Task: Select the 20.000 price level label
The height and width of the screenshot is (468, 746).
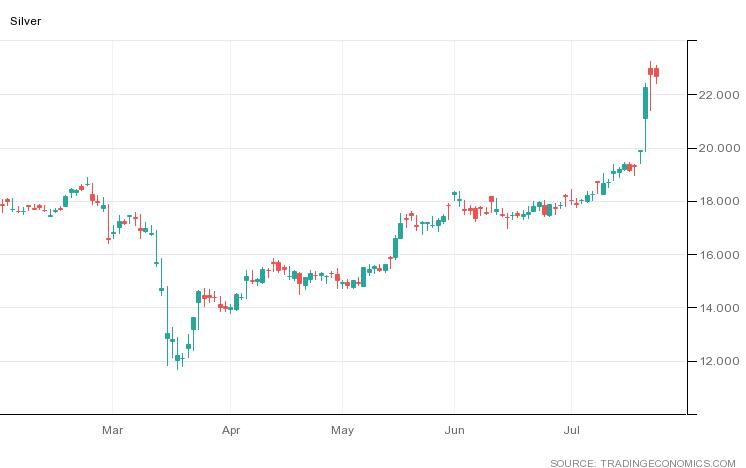Action: pos(720,148)
